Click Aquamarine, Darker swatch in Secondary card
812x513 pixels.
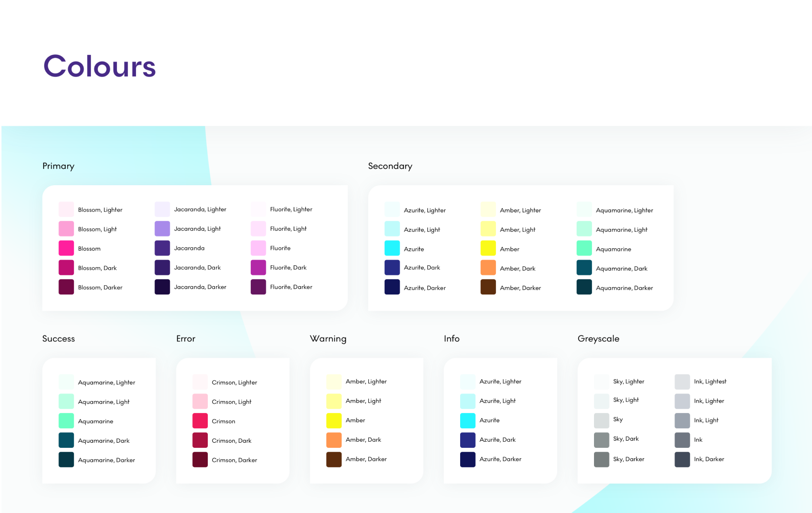pos(584,287)
